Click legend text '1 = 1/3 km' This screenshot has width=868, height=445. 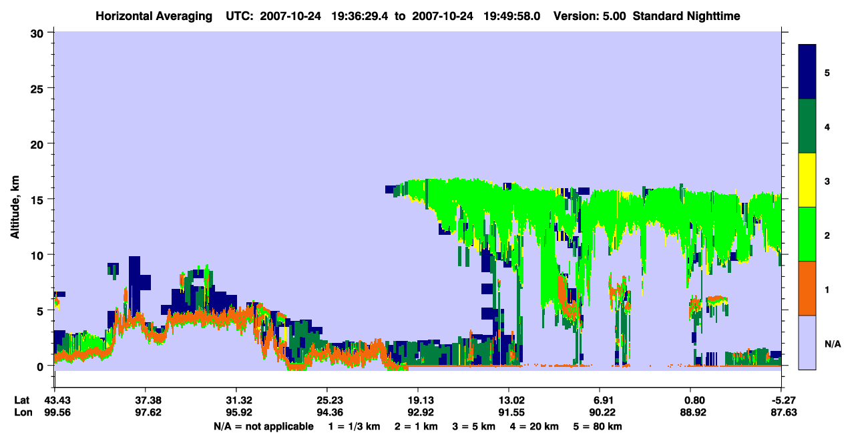355,426
